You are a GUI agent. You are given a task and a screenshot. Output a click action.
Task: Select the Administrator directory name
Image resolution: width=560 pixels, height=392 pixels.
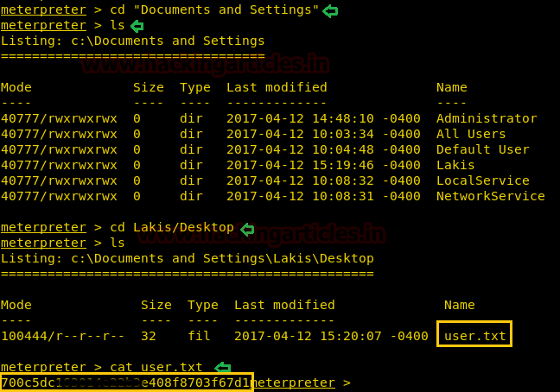click(487, 118)
